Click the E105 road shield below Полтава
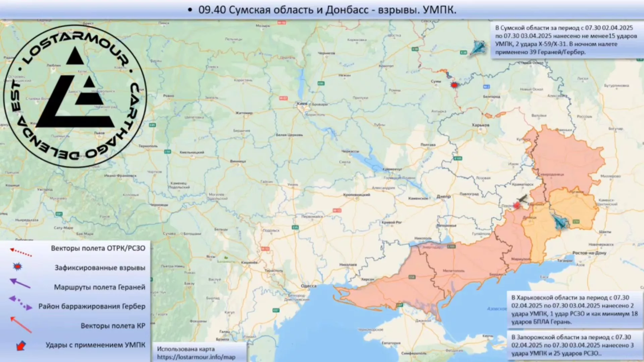 458,158
